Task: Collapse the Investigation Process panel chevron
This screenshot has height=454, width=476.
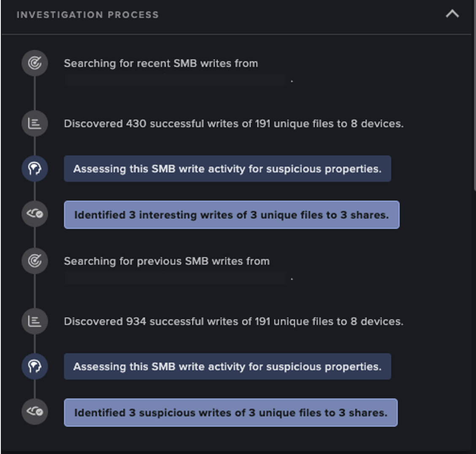Action: pyautogui.click(x=452, y=14)
